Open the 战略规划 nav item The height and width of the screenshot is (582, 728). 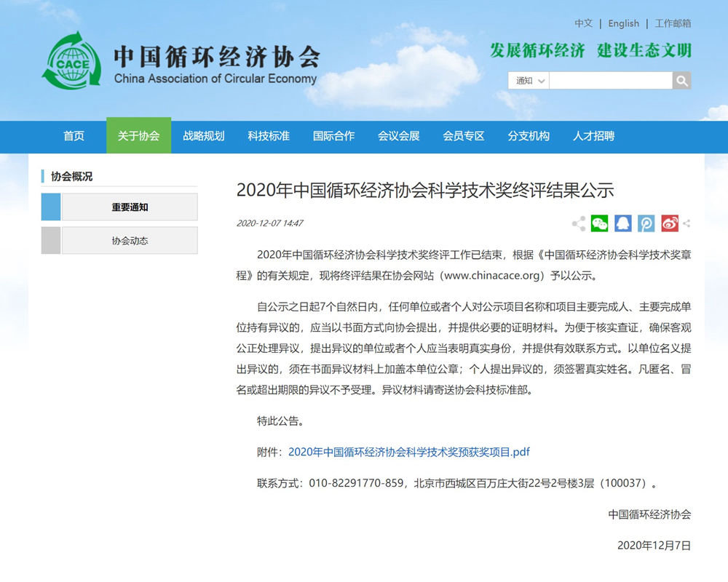coord(204,136)
